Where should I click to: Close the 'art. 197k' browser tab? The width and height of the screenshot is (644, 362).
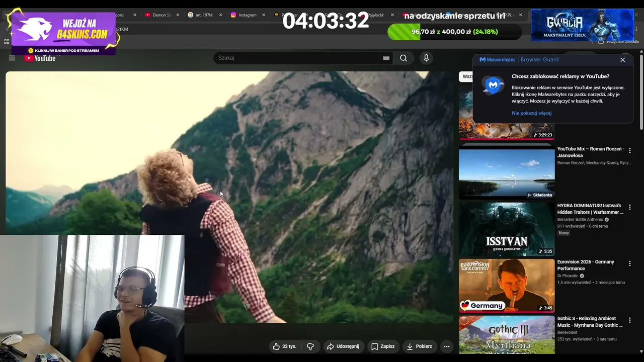(221, 15)
